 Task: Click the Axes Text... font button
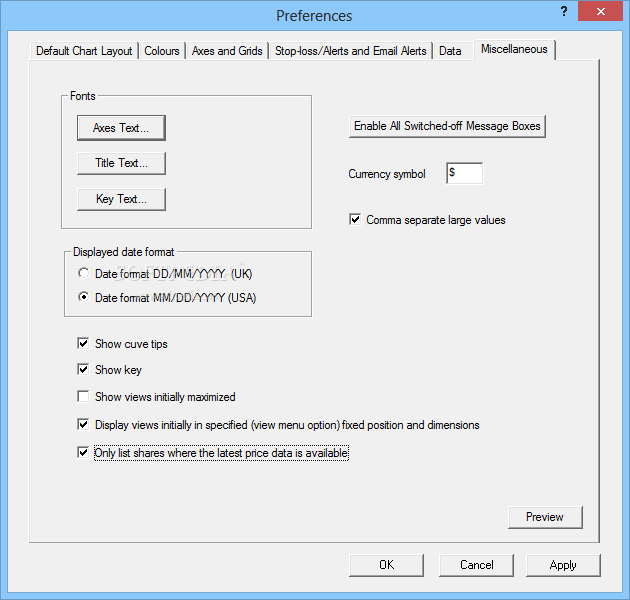(121, 128)
